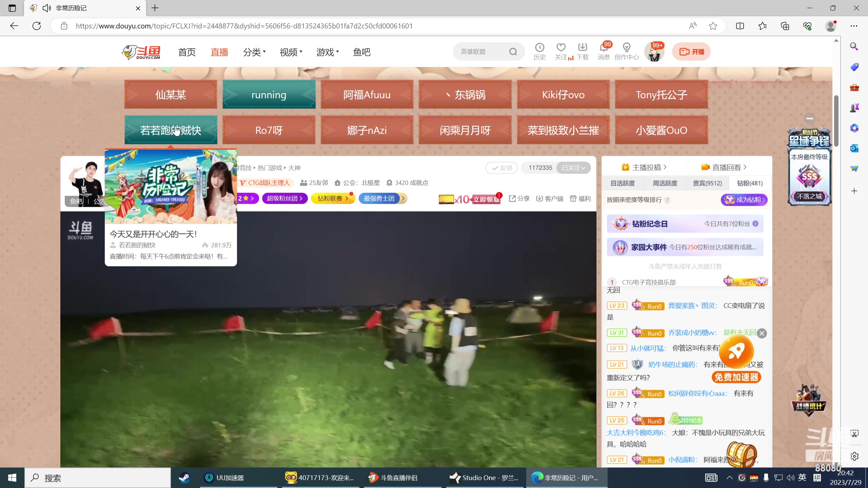
Task: Click the 成为钻粉 button
Action: pos(744,200)
